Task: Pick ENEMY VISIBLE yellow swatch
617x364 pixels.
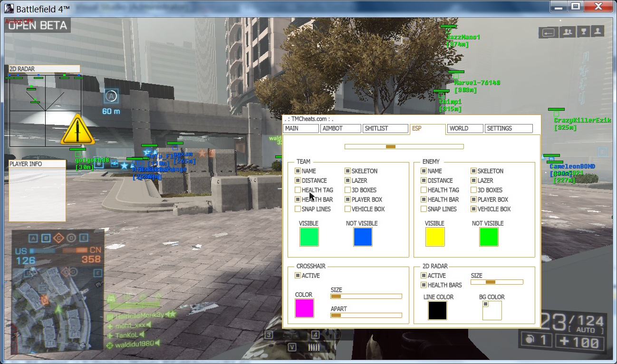Action: point(435,237)
